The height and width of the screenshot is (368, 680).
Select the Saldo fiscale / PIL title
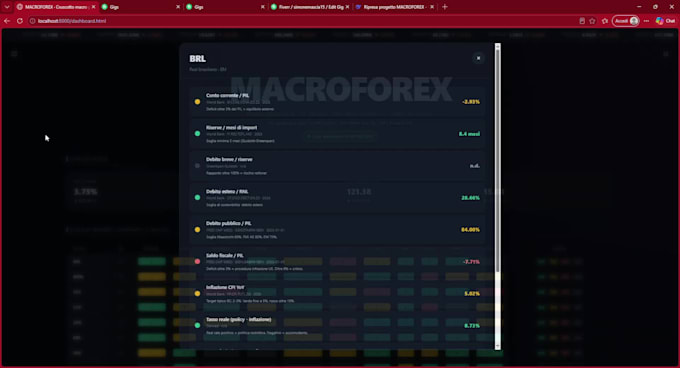225,256
